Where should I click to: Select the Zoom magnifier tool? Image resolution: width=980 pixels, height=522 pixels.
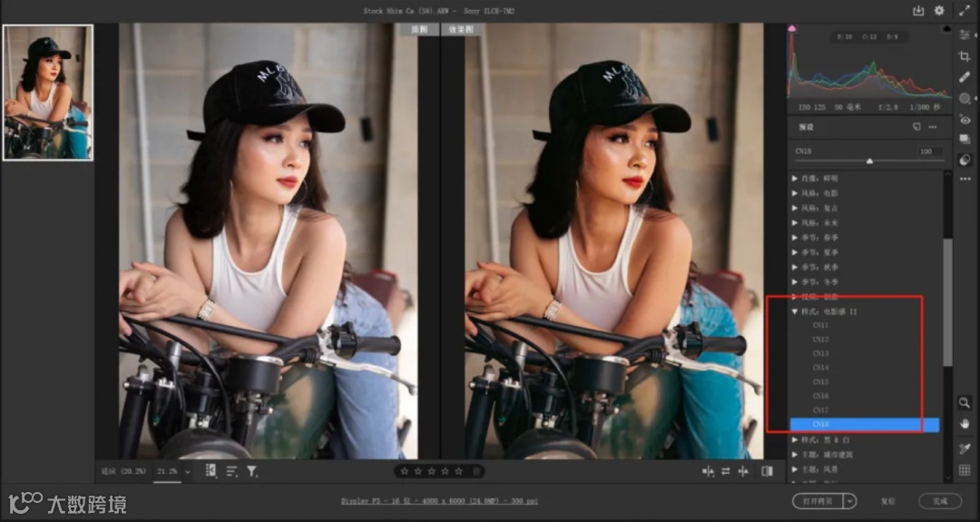(x=965, y=402)
